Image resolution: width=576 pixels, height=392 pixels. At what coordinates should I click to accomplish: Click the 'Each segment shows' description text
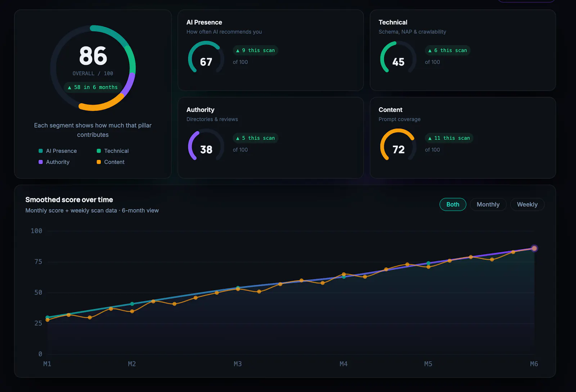tap(93, 130)
